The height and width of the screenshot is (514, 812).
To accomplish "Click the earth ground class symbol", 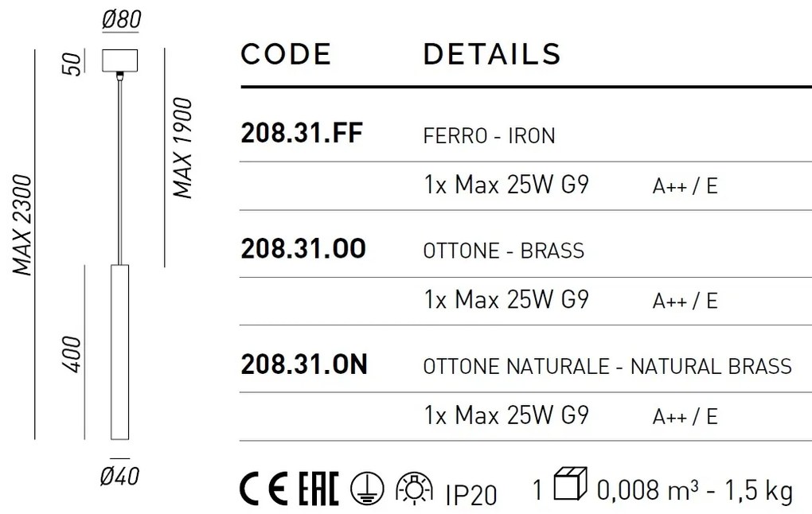I will tap(367, 489).
